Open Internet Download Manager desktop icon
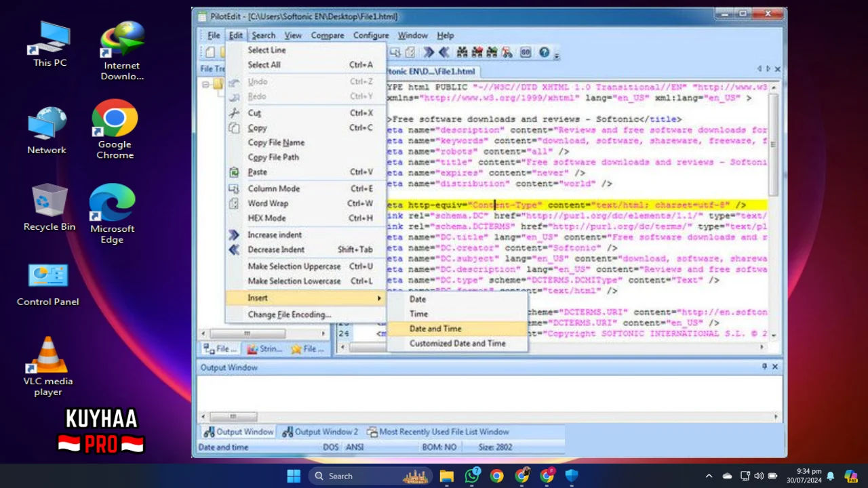The height and width of the screenshot is (488, 868). [122, 51]
